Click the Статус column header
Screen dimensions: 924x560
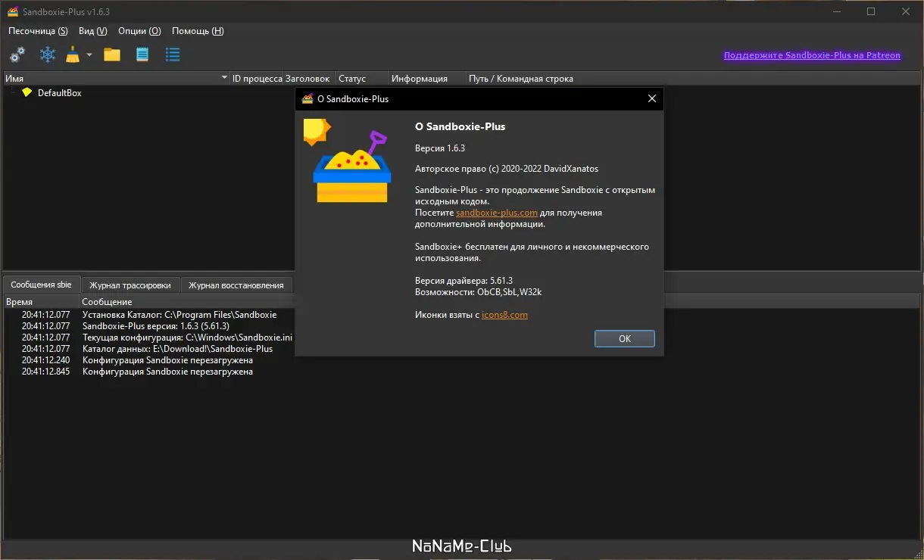(362, 79)
